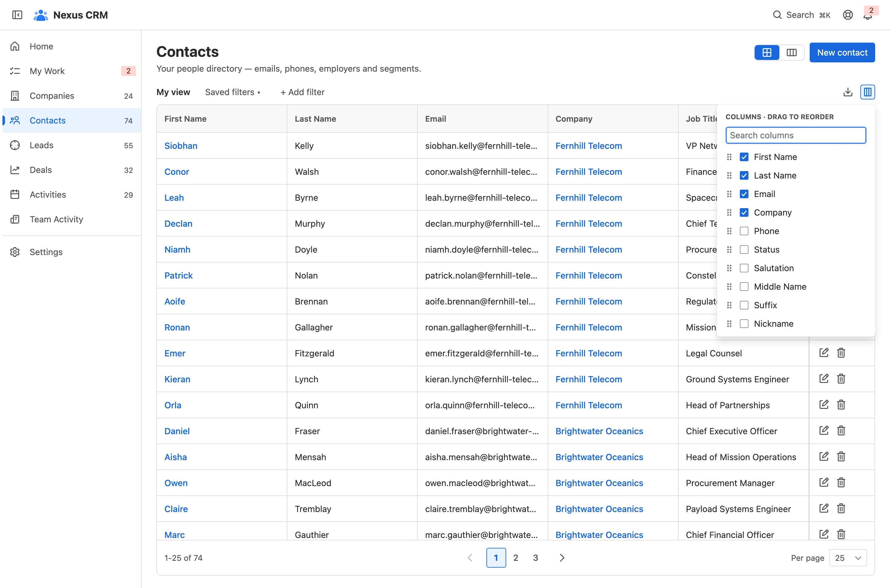Sort by the Last Name header
890x588 pixels.
coord(315,119)
